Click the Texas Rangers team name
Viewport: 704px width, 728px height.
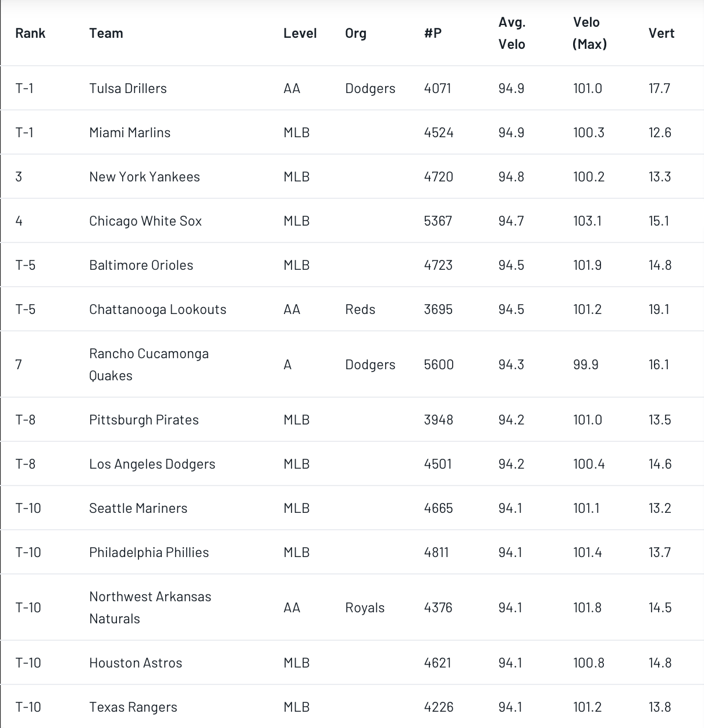(x=133, y=707)
